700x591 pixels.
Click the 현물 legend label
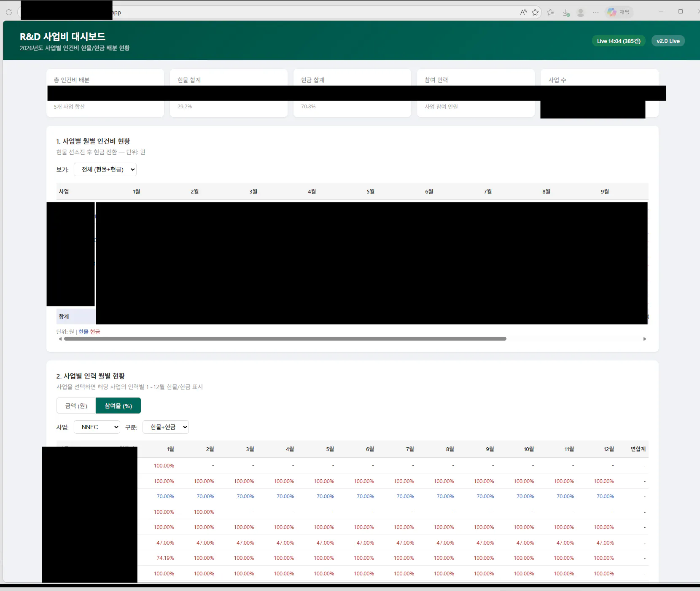(83, 332)
